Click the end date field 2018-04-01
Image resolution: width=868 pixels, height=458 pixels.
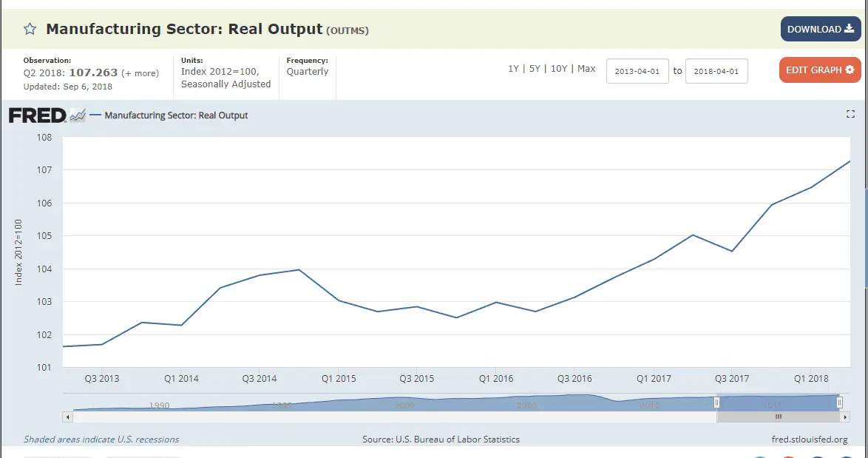(x=716, y=71)
